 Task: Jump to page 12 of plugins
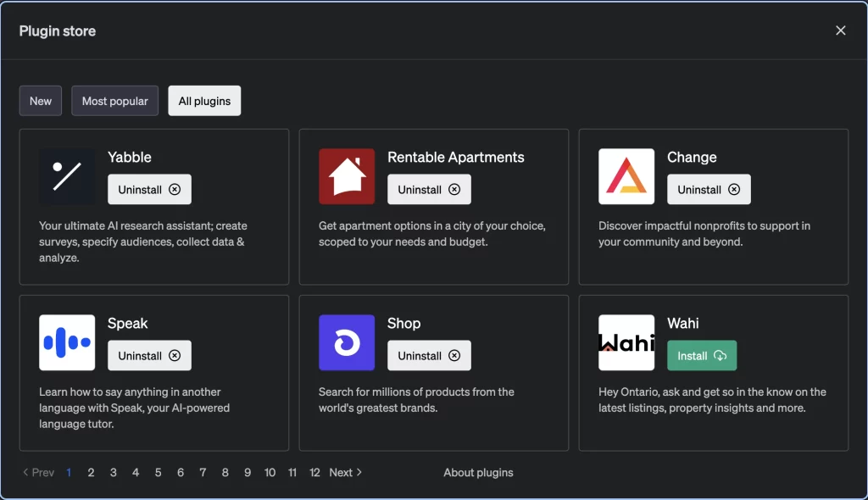pos(314,472)
